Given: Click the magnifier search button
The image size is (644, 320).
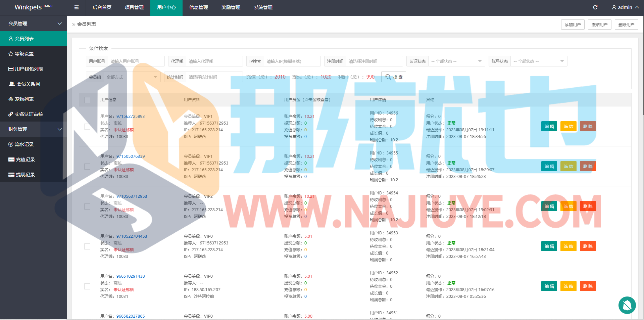Looking at the screenshot, I should coord(394,77).
